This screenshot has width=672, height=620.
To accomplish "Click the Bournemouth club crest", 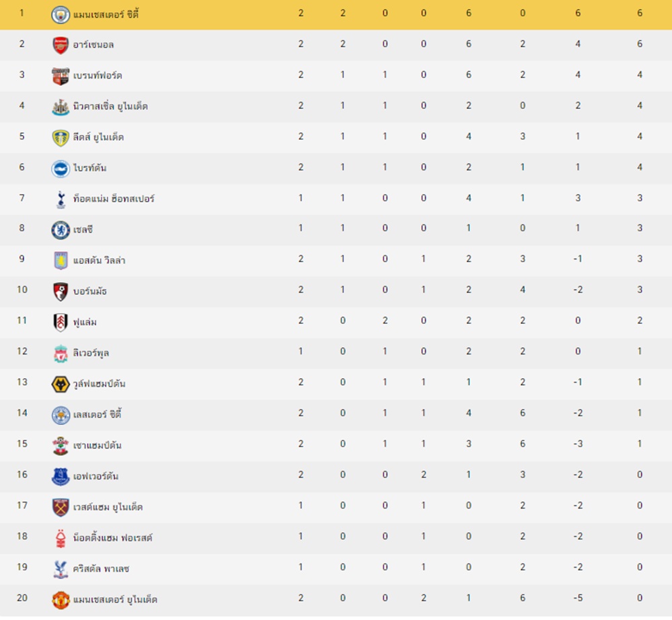I will coord(60,292).
